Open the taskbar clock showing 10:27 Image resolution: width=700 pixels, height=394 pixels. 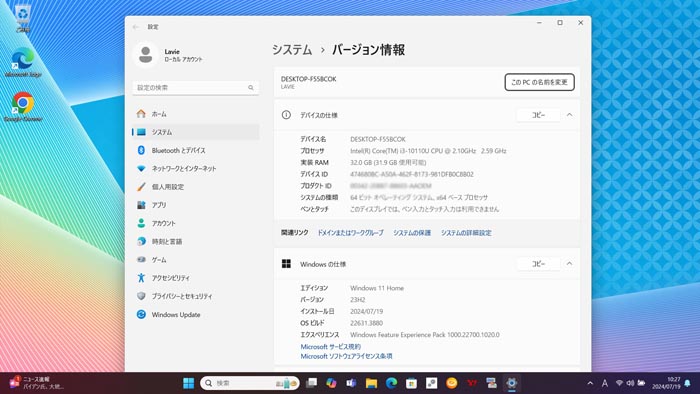pos(666,383)
